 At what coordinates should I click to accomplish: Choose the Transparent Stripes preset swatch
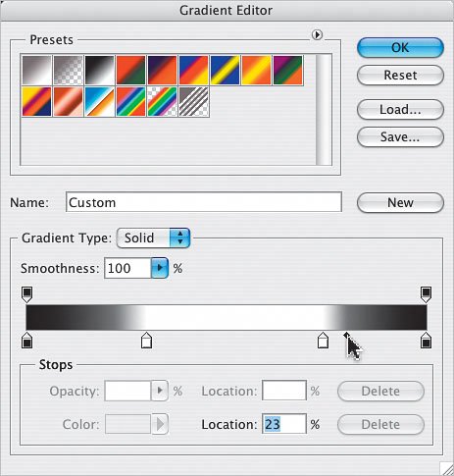pos(193,101)
